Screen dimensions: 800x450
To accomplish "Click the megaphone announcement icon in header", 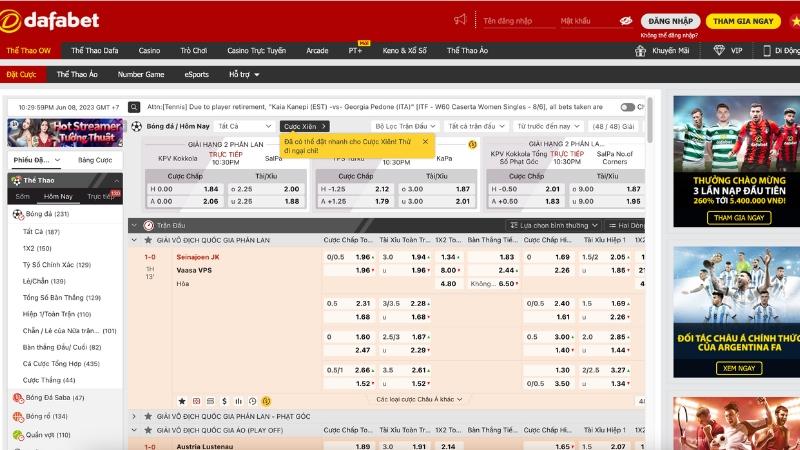I will (460, 20).
